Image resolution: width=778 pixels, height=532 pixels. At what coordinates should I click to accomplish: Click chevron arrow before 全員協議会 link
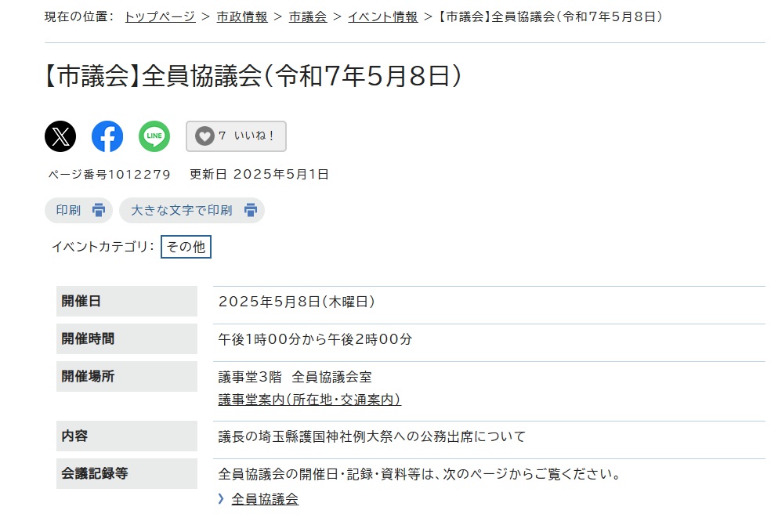click(221, 499)
